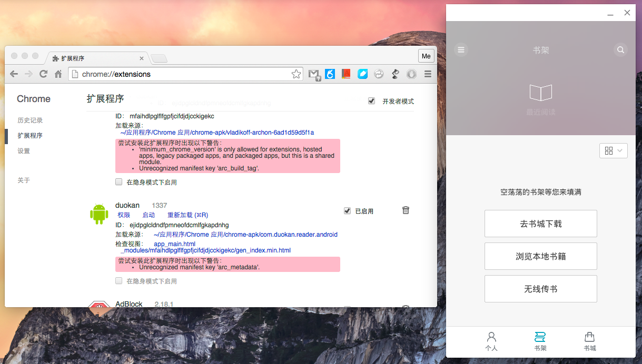Open hamburger menu in the reader app
Viewport: 642px width, 364px height.
click(461, 50)
